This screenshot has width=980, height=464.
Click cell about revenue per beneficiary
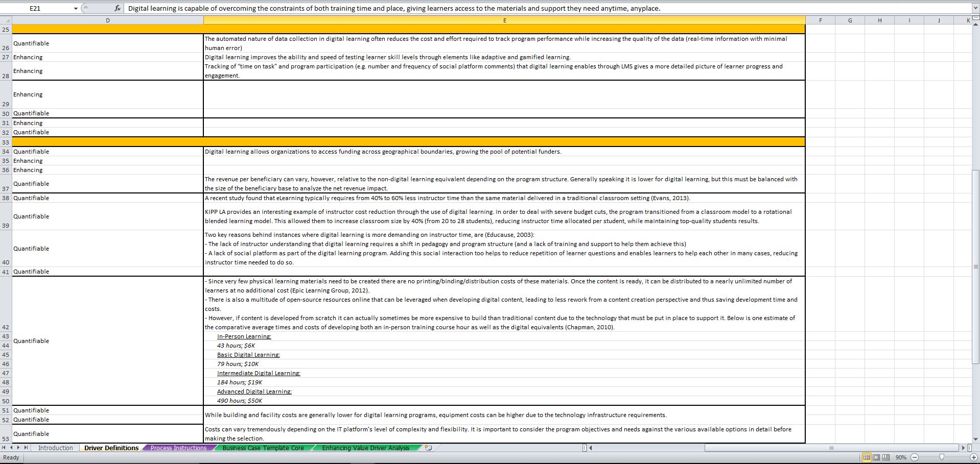pos(504,184)
